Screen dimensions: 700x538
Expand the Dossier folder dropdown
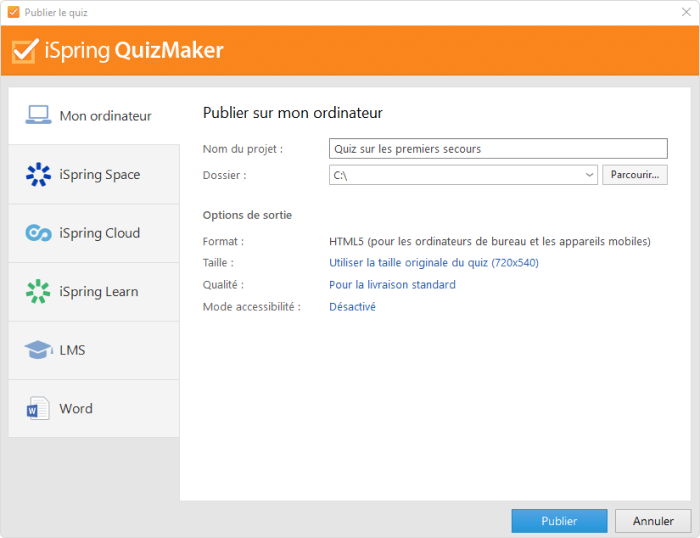tap(589, 175)
